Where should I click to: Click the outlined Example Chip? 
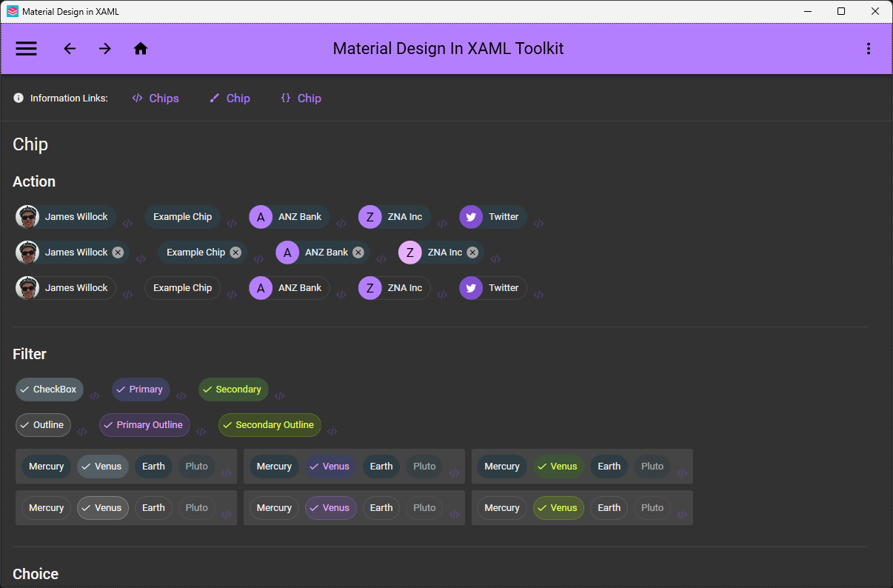[x=182, y=288]
